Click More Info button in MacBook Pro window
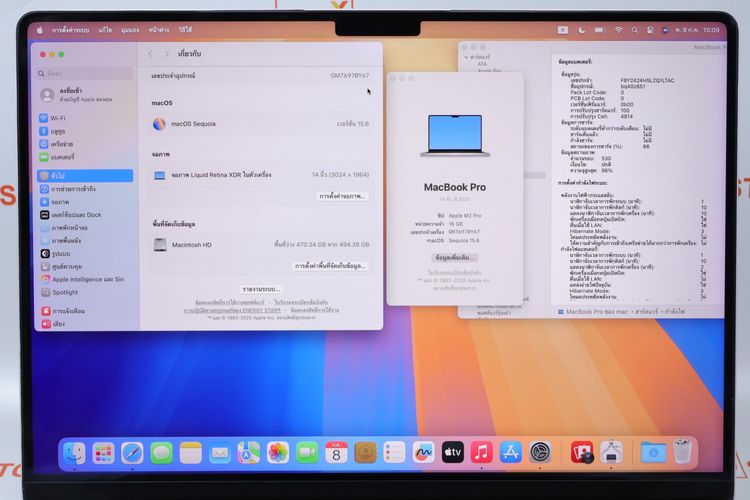Screen dimensions: 750x500 coord(454,257)
